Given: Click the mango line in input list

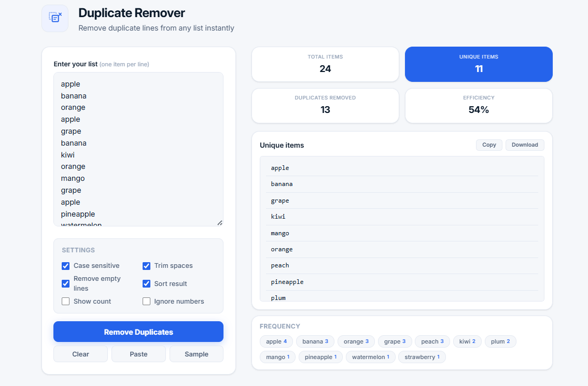Looking at the screenshot, I should coord(73,178).
